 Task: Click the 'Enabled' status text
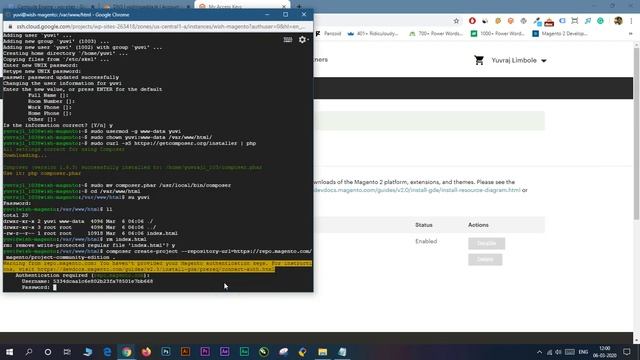(x=426, y=241)
